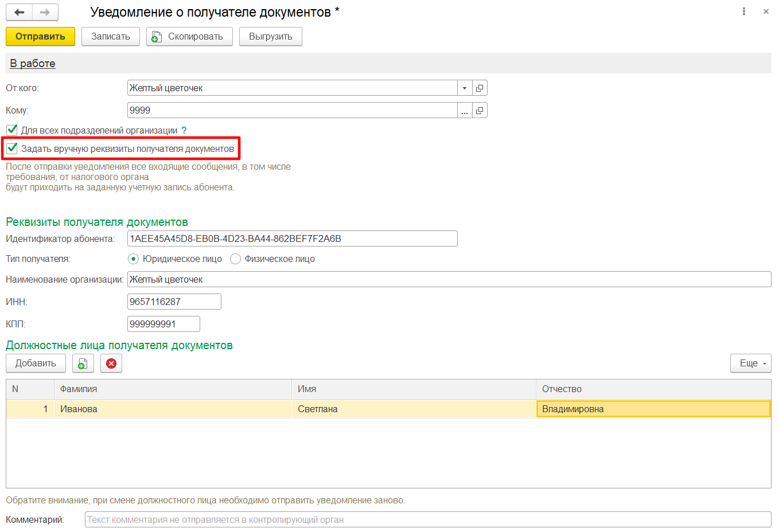
Task: Toggle 'Задать вручную реквизиты получателя документов'
Action: (12, 148)
